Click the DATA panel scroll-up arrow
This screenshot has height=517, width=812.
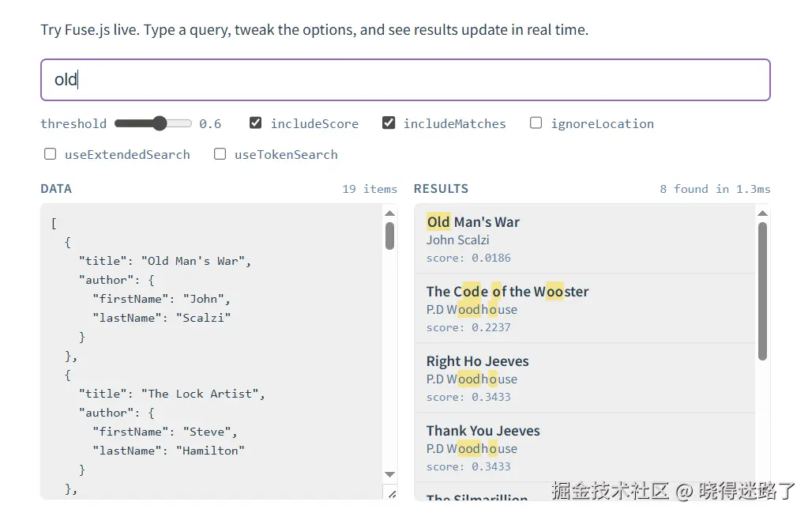389,213
